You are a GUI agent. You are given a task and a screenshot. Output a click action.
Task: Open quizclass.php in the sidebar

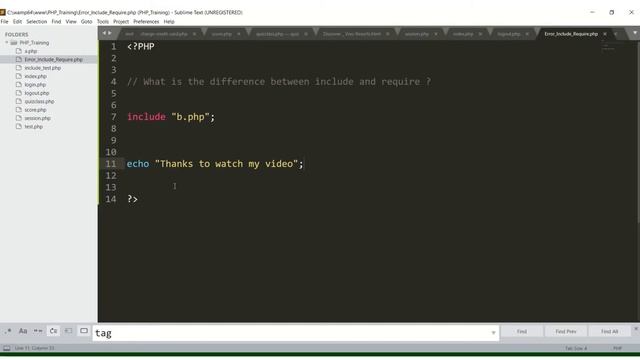39,101
